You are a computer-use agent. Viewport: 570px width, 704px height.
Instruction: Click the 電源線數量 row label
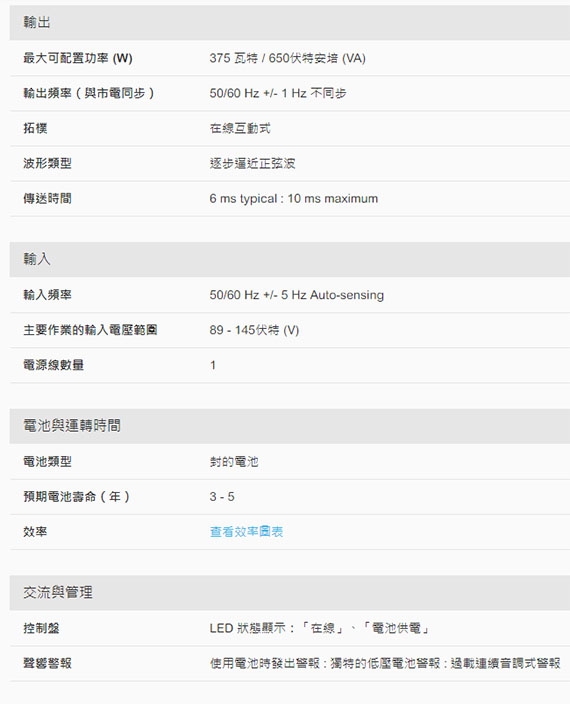click(53, 365)
